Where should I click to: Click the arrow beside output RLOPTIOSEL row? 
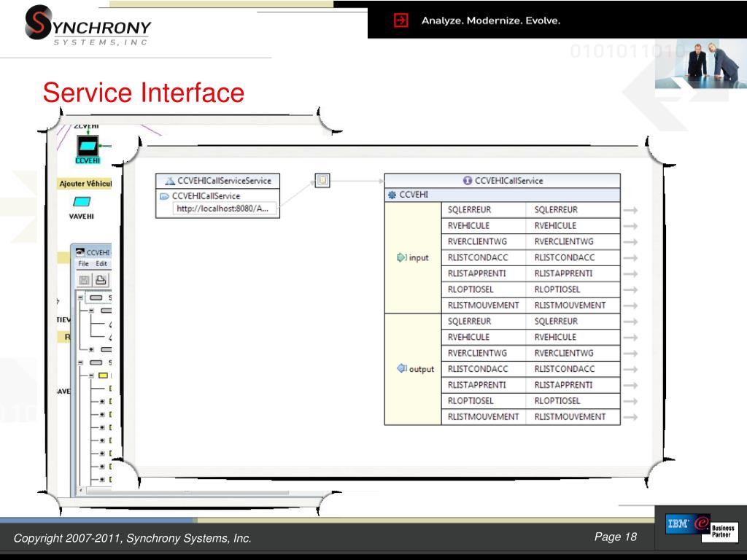630,401
